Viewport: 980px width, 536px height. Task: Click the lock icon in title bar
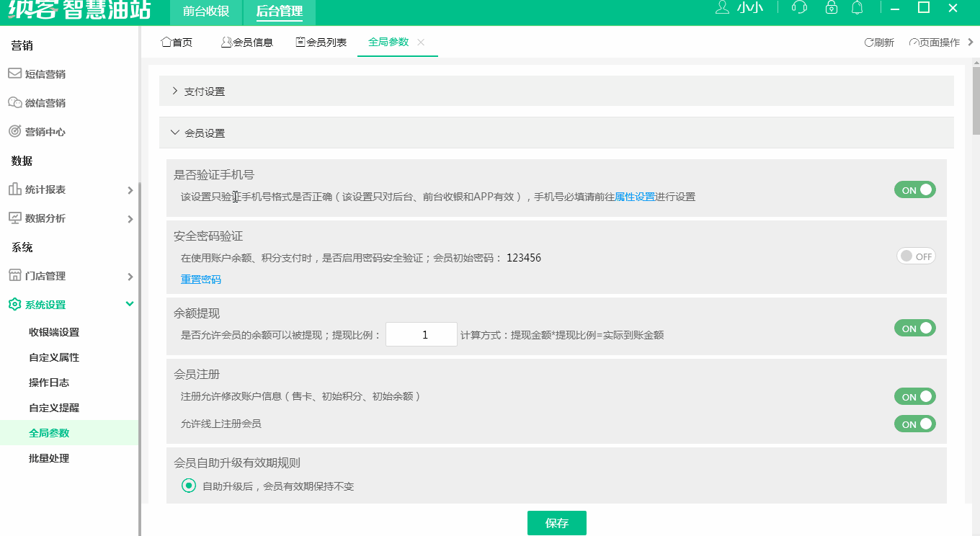coord(830,9)
